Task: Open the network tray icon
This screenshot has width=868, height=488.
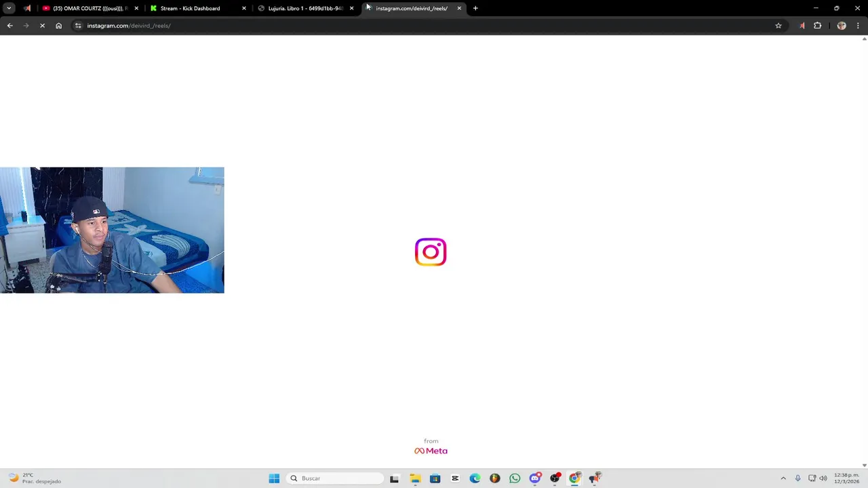Action: pyautogui.click(x=812, y=479)
